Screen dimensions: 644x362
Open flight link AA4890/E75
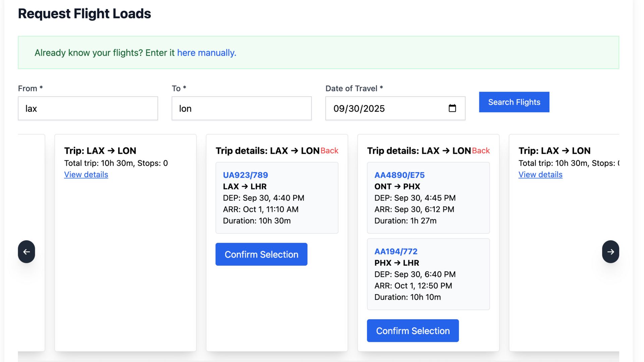click(399, 175)
